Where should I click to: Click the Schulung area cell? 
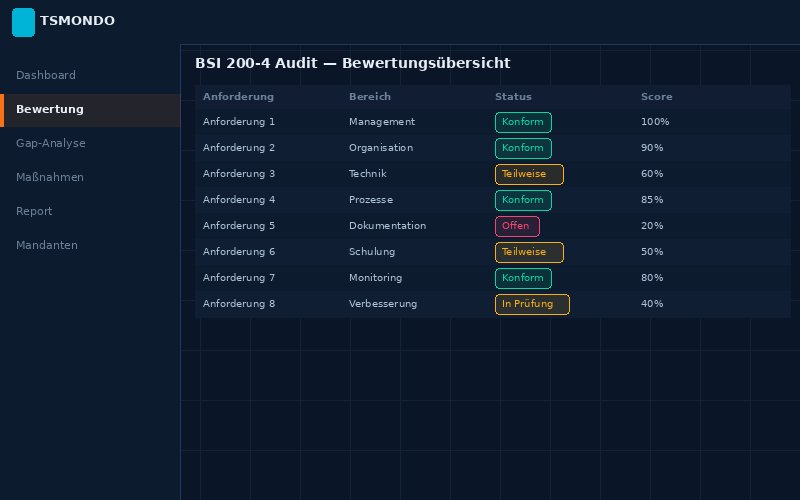pos(372,252)
